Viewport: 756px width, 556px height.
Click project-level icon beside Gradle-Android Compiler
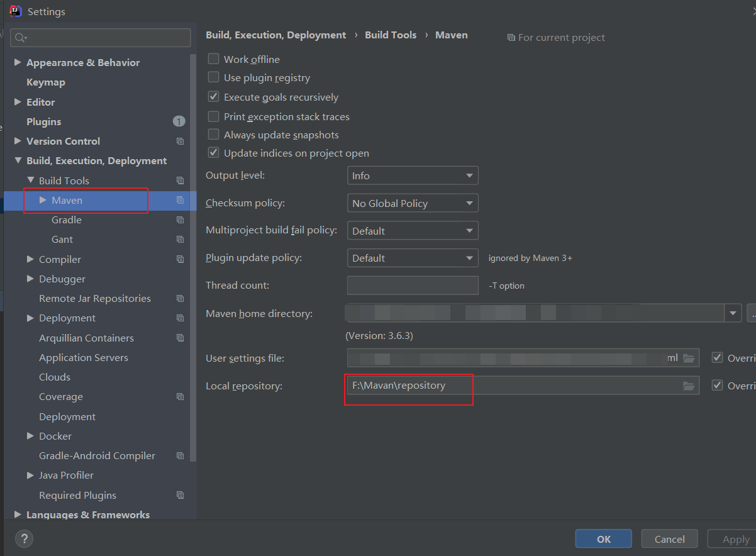[181, 456]
